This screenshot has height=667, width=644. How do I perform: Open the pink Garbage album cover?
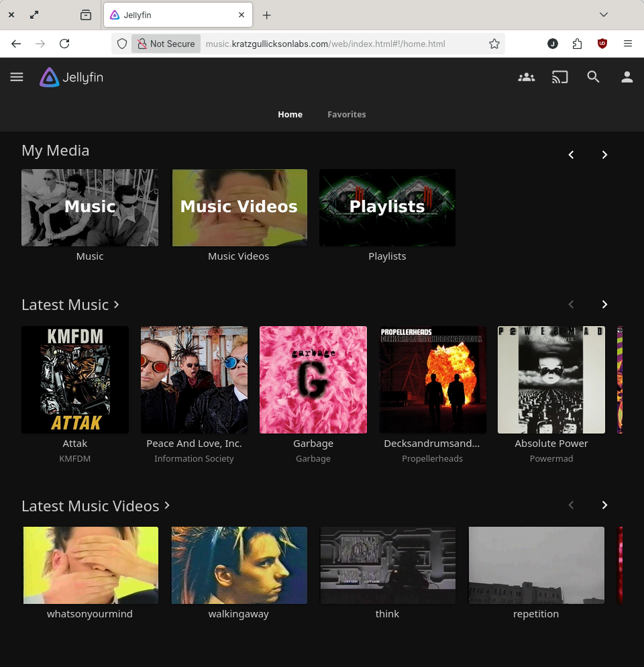pyautogui.click(x=313, y=380)
